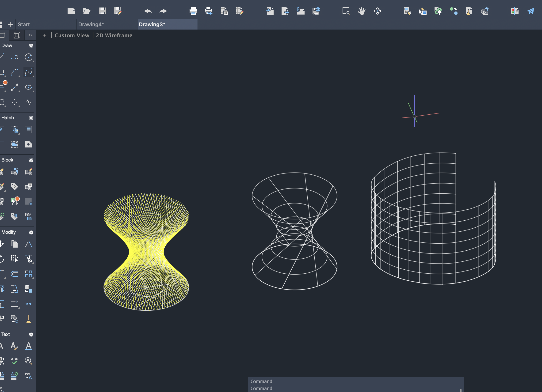The width and height of the screenshot is (542, 392).
Task: Click the Spell check ABC icon
Action: click(x=14, y=361)
